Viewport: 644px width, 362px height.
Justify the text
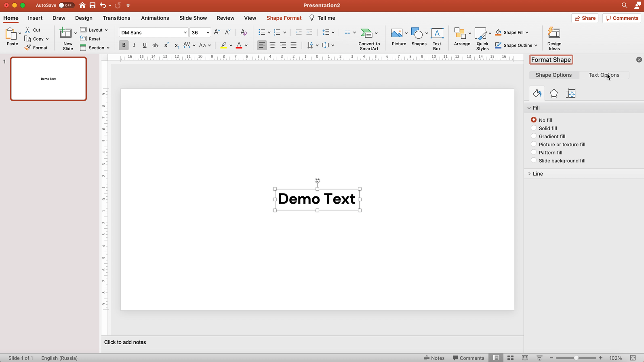click(293, 45)
